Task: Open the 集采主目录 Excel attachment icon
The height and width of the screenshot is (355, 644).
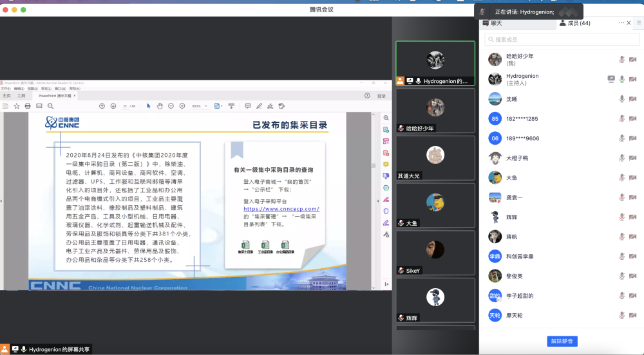Action: pyautogui.click(x=245, y=245)
